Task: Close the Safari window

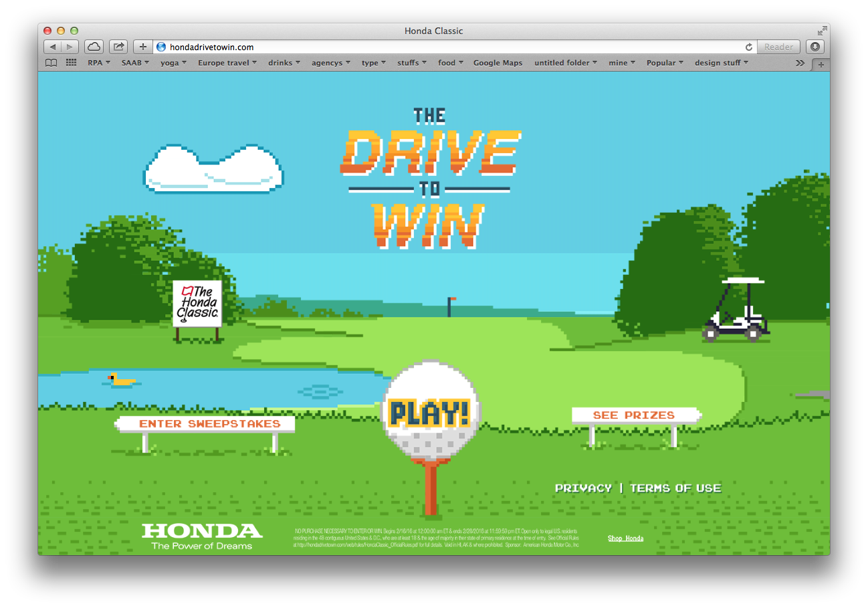Action: tap(47, 31)
